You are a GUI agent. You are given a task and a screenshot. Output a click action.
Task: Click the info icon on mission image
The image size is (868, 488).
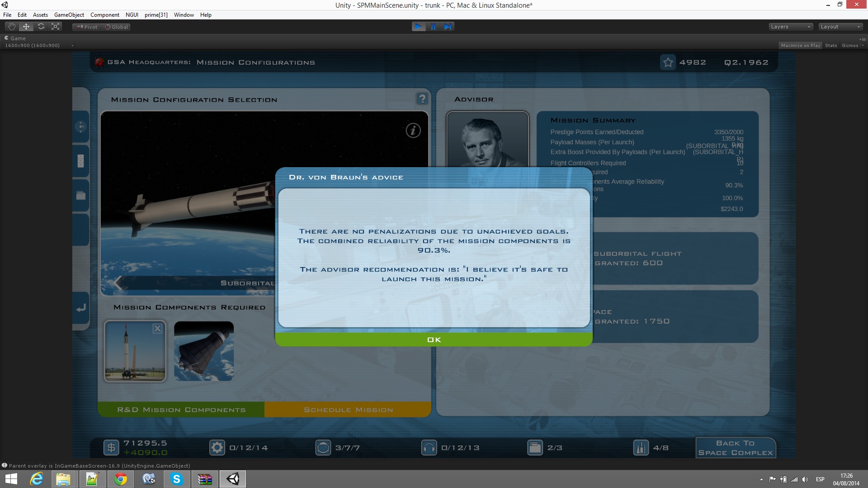pos(413,131)
